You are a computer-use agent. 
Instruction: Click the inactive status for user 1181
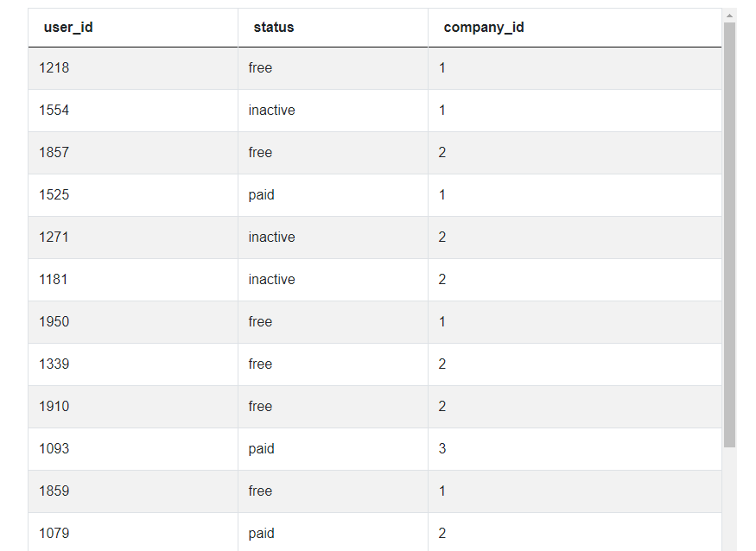[x=271, y=280]
